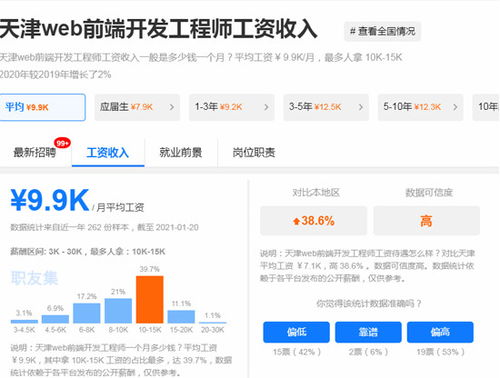Select the partially visible 10年 filter card
The width and height of the screenshot is (500, 378).
click(x=486, y=107)
